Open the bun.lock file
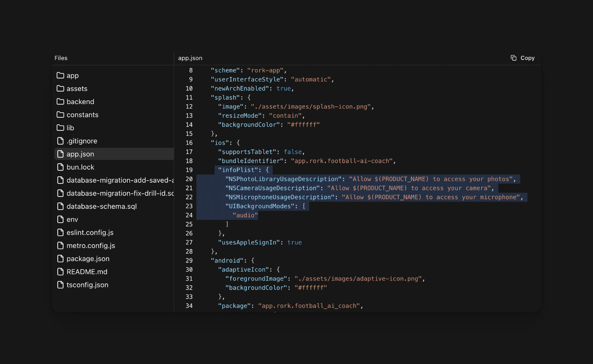Screen dimensions: 593x364 click(114, 167)
